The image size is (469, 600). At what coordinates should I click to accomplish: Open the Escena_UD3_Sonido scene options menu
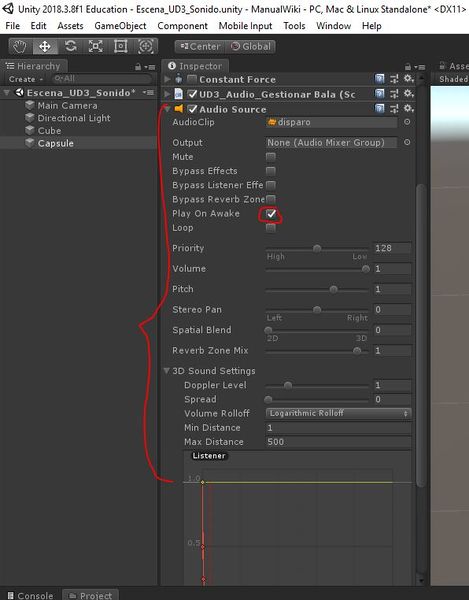point(148,93)
